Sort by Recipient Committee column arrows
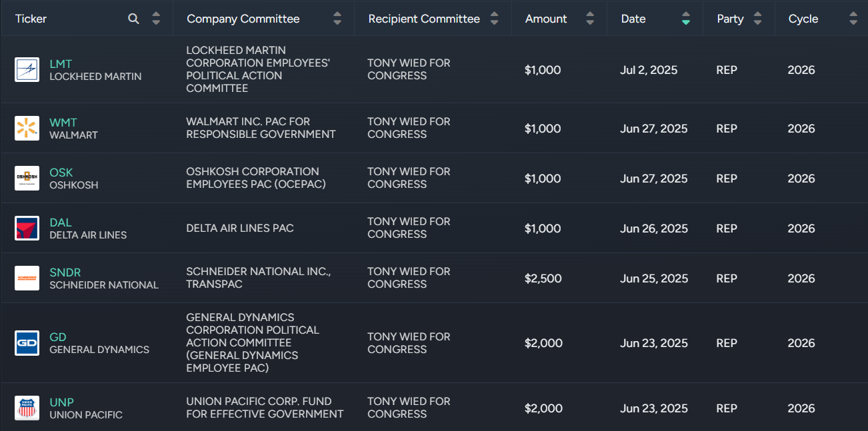This screenshot has width=868, height=431. pyautogui.click(x=494, y=19)
